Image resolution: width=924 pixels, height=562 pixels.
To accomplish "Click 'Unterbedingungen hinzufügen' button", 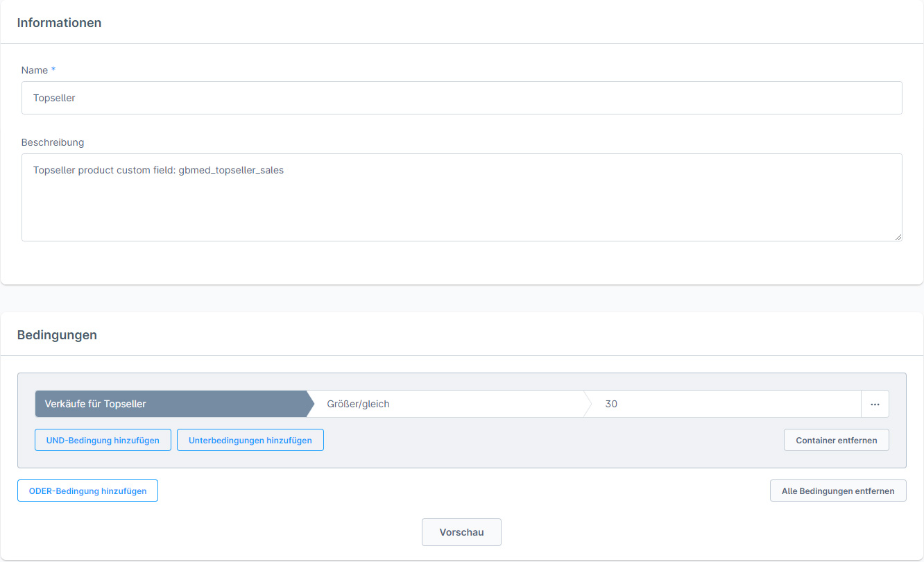I will (x=250, y=440).
